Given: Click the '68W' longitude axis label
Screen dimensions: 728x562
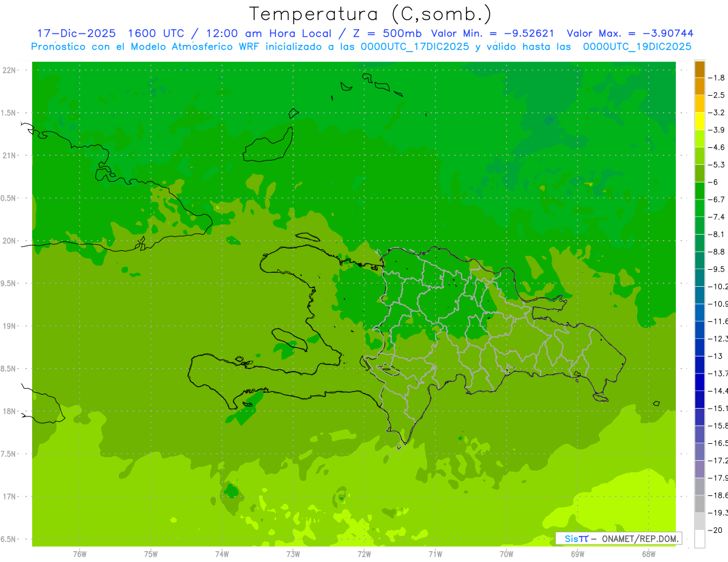Looking at the screenshot, I should point(649,554).
